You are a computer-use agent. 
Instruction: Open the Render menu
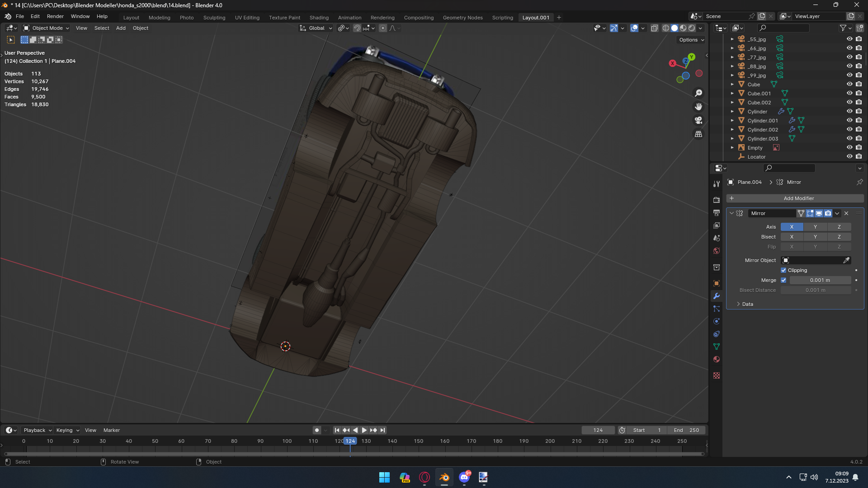55,16
